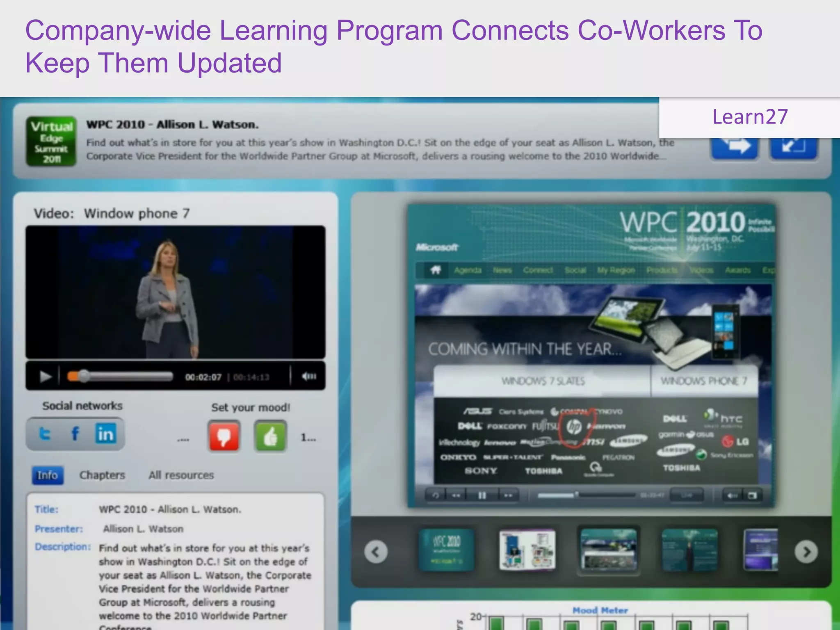Click the green thumbs-up mood button
The width and height of the screenshot is (840, 630).
(x=270, y=436)
